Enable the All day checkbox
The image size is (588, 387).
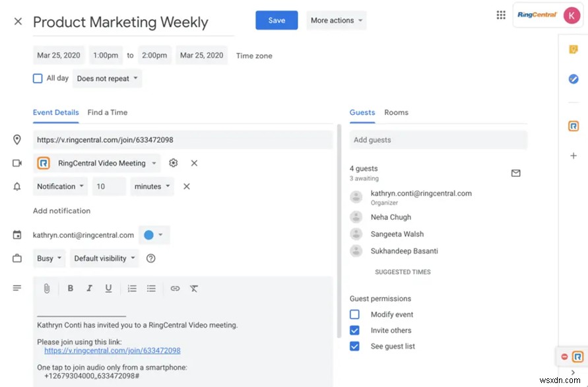tap(38, 78)
